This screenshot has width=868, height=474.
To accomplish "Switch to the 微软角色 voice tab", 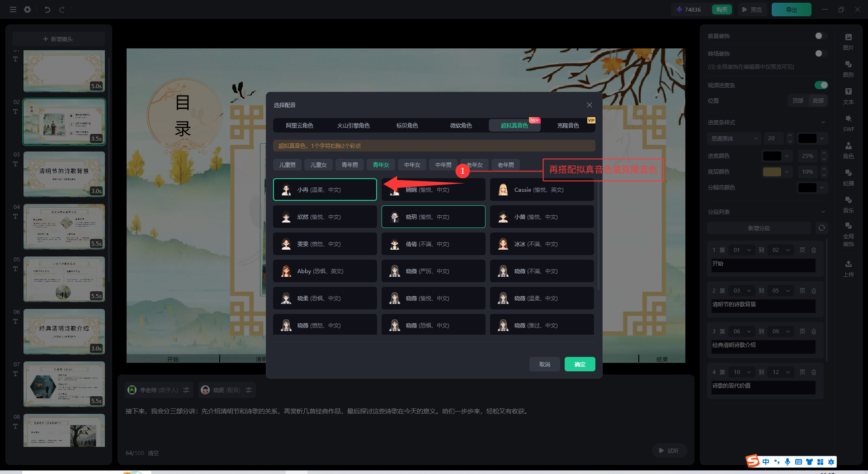I will [461, 125].
